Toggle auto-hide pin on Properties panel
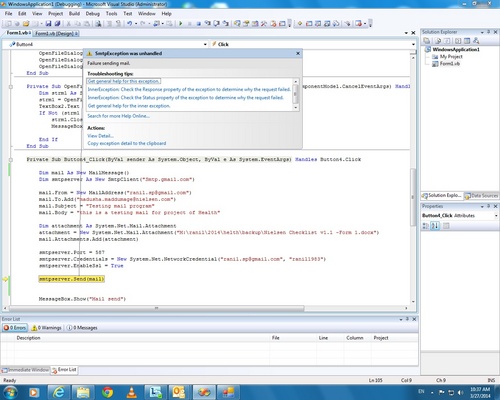 [489, 206]
